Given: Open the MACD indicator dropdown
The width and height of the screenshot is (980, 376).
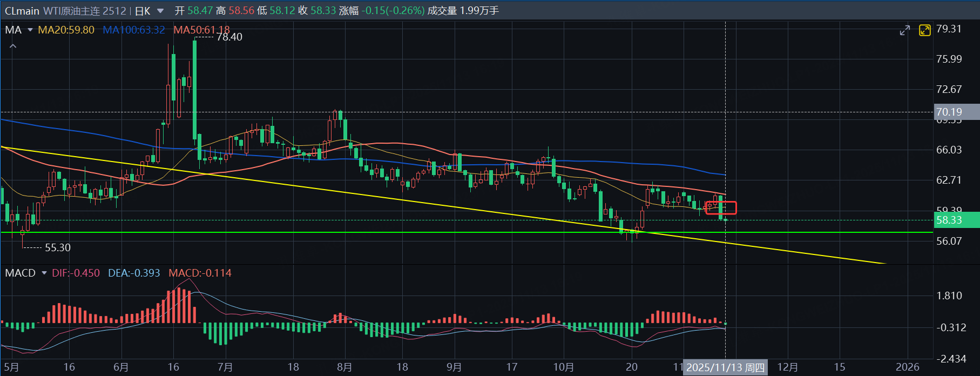Looking at the screenshot, I should pos(44,273).
